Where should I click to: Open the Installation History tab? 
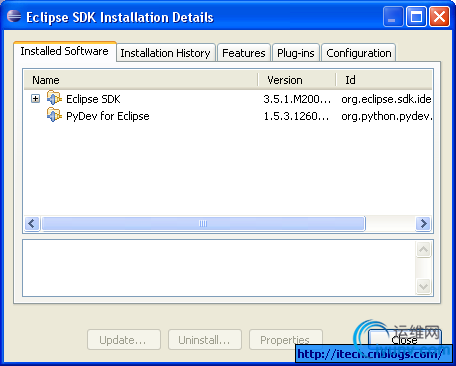click(x=166, y=53)
